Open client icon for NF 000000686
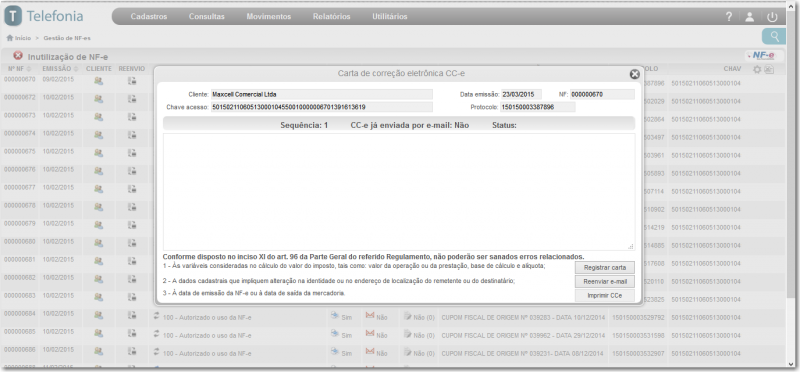The width and height of the screenshot is (800, 372). coord(98,352)
